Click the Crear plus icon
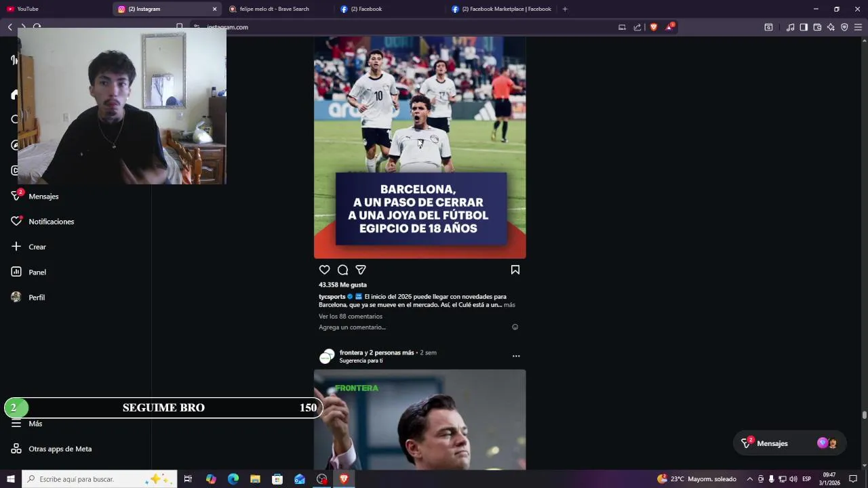Viewport: 868px width, 488px height. (16, 247)
